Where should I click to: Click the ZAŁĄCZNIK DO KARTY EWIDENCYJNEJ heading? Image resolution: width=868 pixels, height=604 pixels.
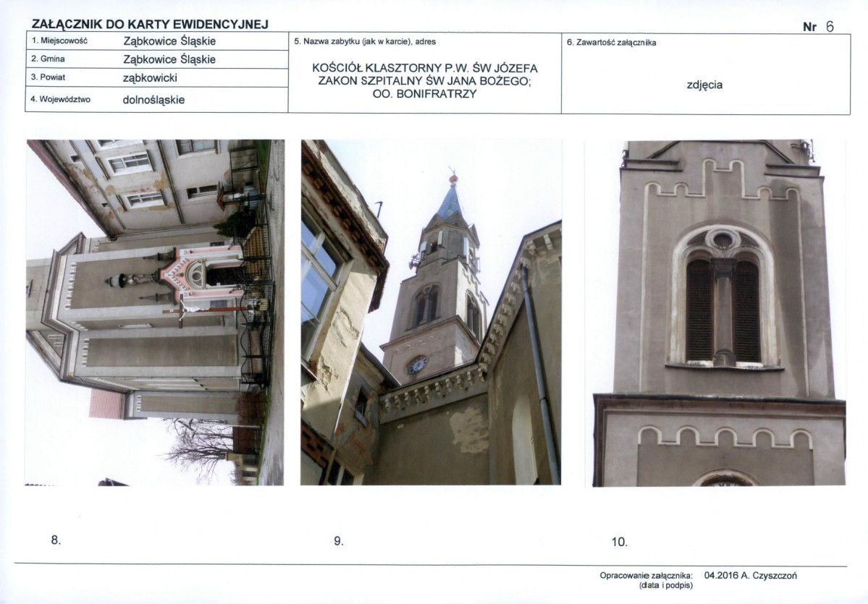pyautogui.click(x=150, y=25)
